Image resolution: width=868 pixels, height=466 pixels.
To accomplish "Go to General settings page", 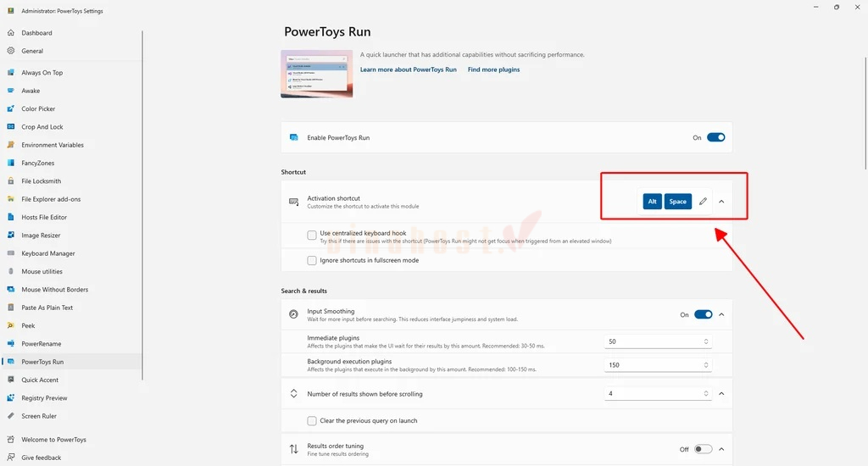I will pyautogui.click(x=32, y=51).
